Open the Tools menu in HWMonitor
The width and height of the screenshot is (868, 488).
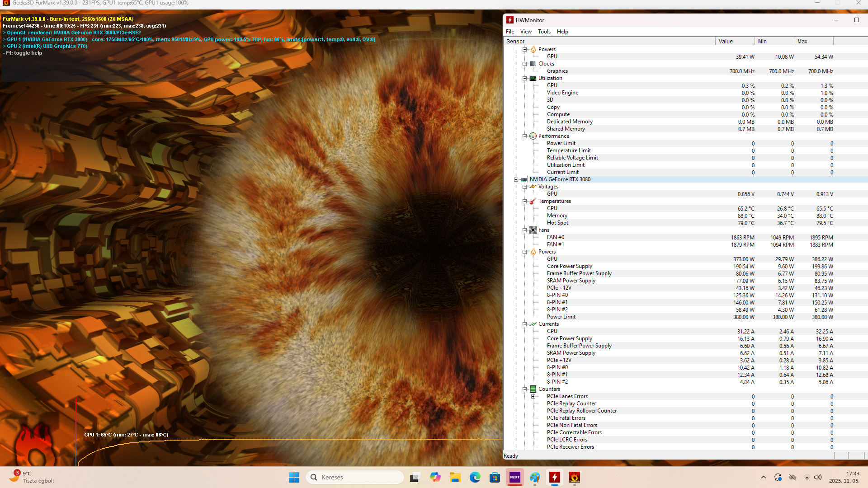544,32
